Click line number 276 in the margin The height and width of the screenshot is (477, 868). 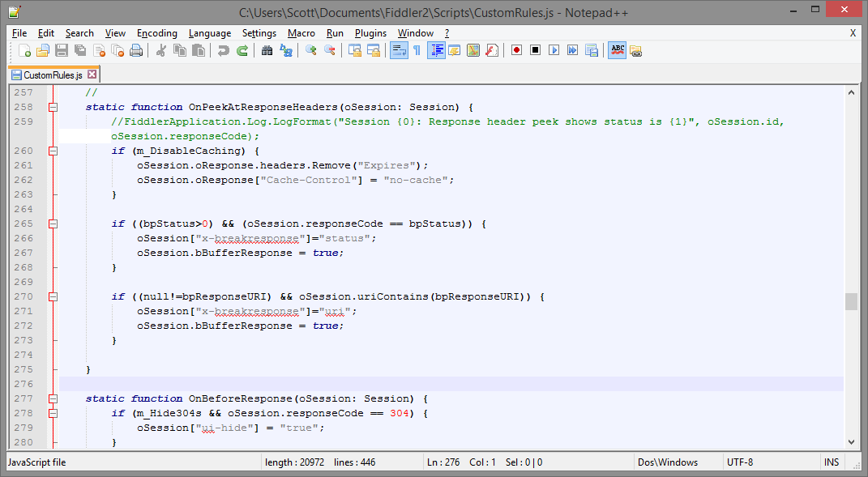[x=24, y=384]
